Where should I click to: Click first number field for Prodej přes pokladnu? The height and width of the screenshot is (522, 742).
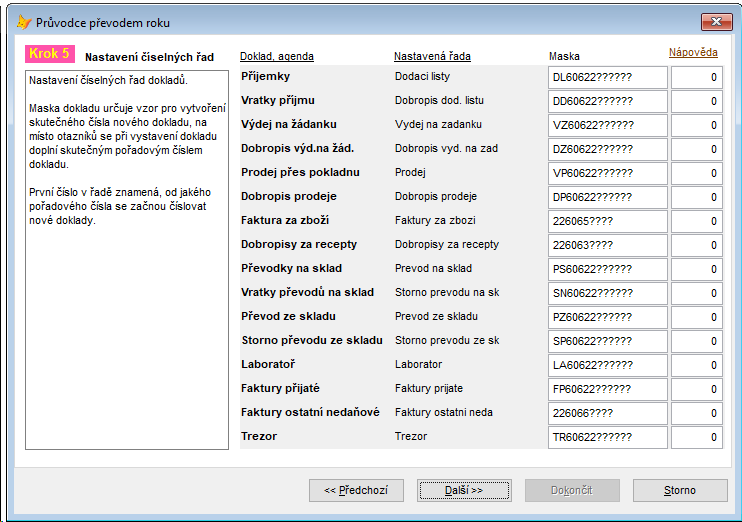coord(697,173)
